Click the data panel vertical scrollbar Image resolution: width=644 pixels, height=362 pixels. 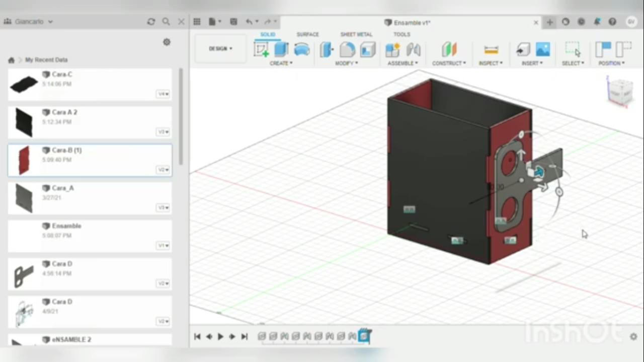[x=181, y=117]
